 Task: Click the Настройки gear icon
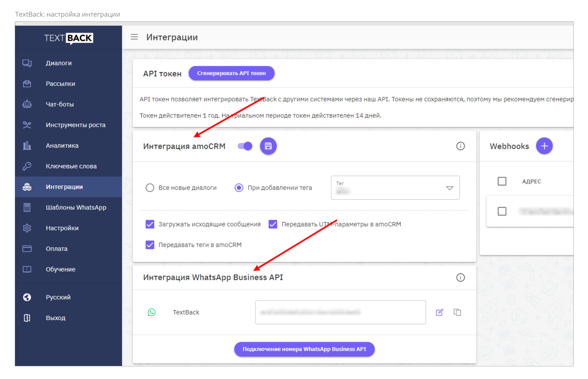click(x=27, y=228)
